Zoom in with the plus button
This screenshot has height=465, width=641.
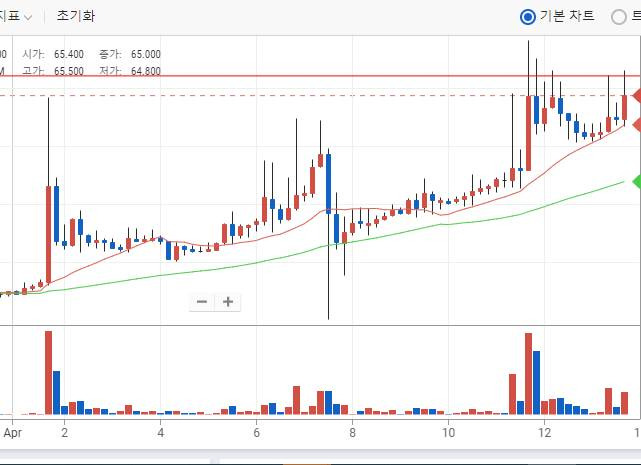point(228,302)
